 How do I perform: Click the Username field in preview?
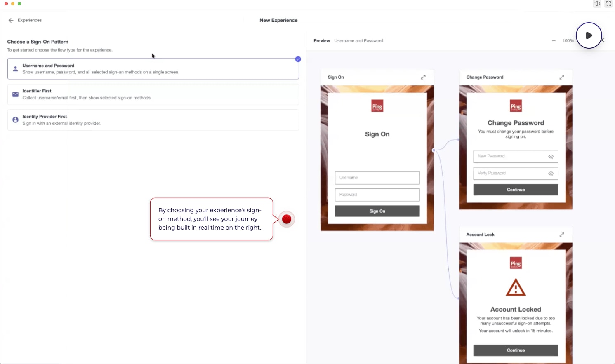click(377, 178)
